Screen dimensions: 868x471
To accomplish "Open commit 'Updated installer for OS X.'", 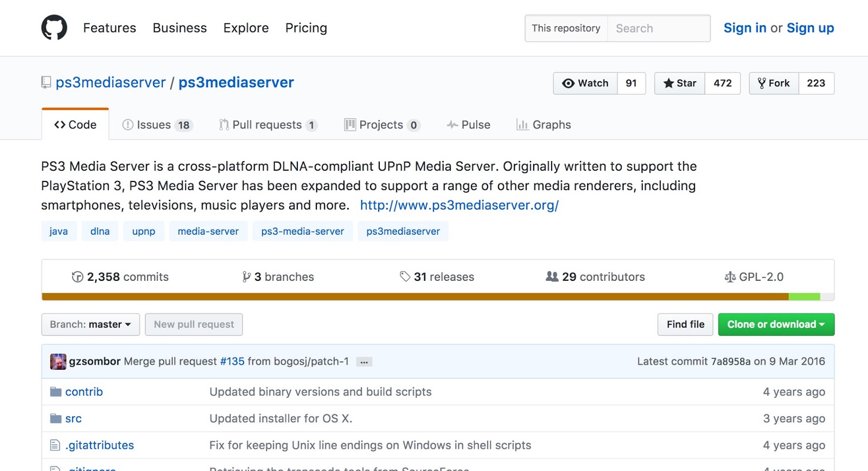I will pos(281,418).
